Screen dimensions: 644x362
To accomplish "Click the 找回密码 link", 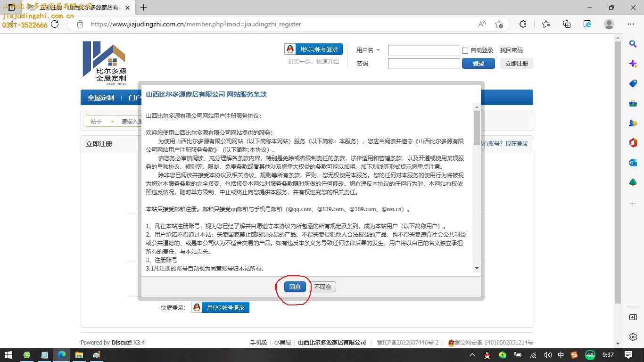I will point(511,50).
